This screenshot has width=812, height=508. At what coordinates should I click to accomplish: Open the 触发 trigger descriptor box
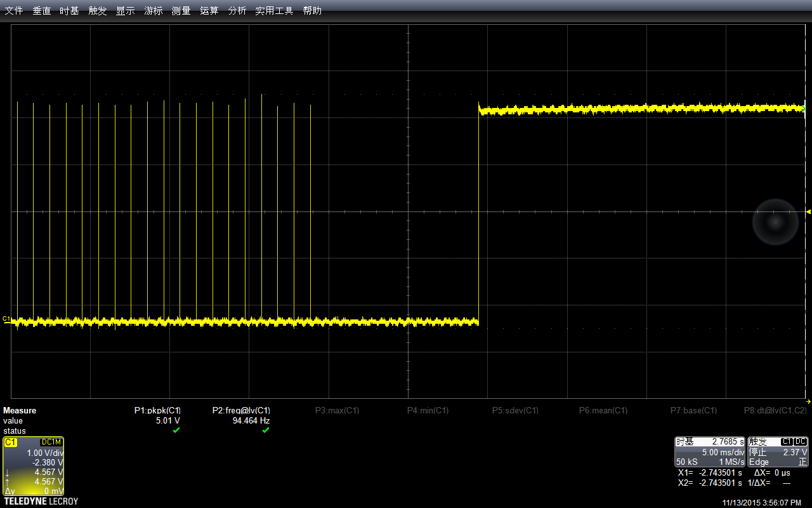[x=778, y=451]
